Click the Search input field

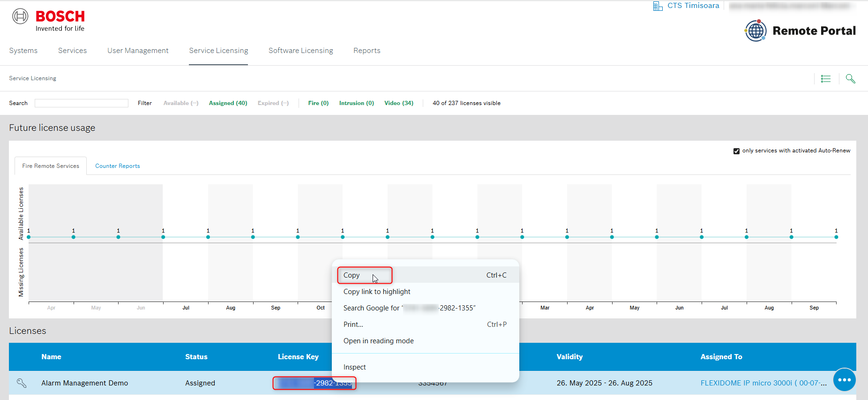pos(82,103)
